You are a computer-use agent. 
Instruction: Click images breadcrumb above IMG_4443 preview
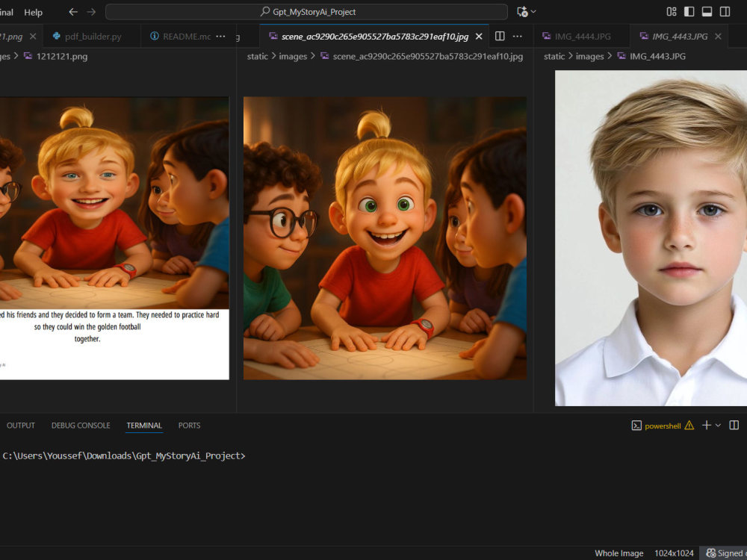coord(590,56)
